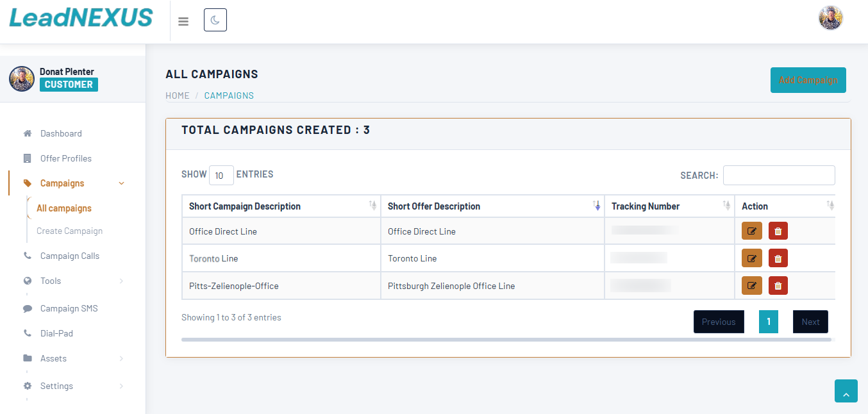Screen dimensions: 868x414
Task: Click the Add Campaign button
Action: 808,80
